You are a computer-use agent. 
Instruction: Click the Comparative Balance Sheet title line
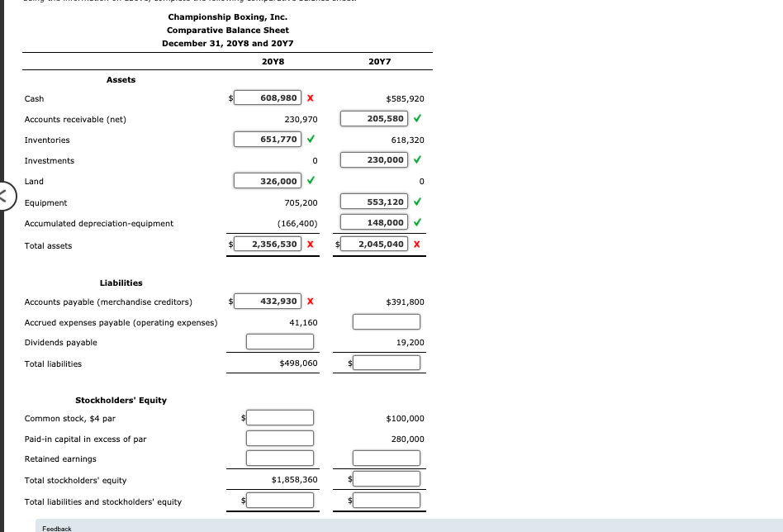pyautogui.click(x=228, y=31)
